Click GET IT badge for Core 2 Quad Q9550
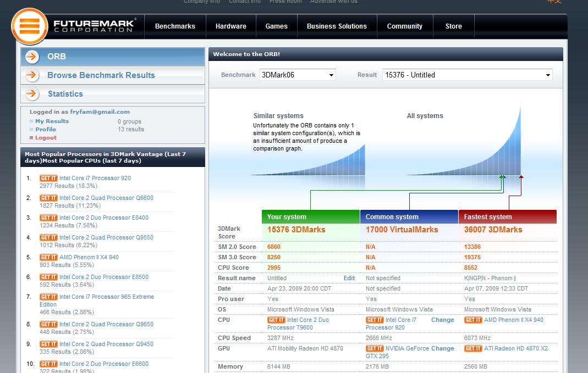The height and width of the screenshot is (373, 588). 48,238
